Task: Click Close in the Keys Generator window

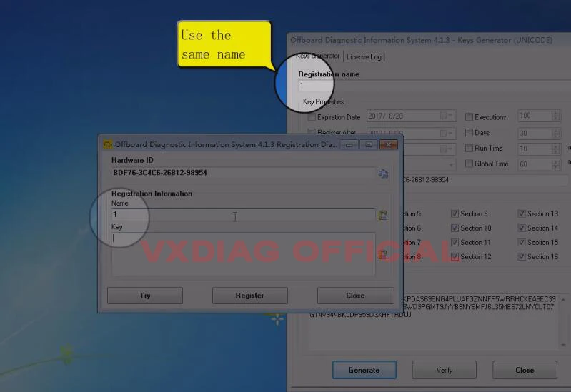Action: point(525,370)
